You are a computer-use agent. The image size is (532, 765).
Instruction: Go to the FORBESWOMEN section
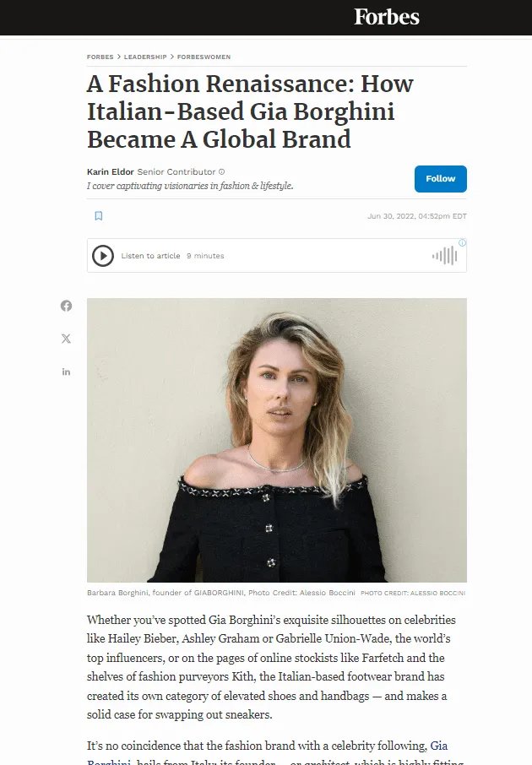tap(205, 57)
